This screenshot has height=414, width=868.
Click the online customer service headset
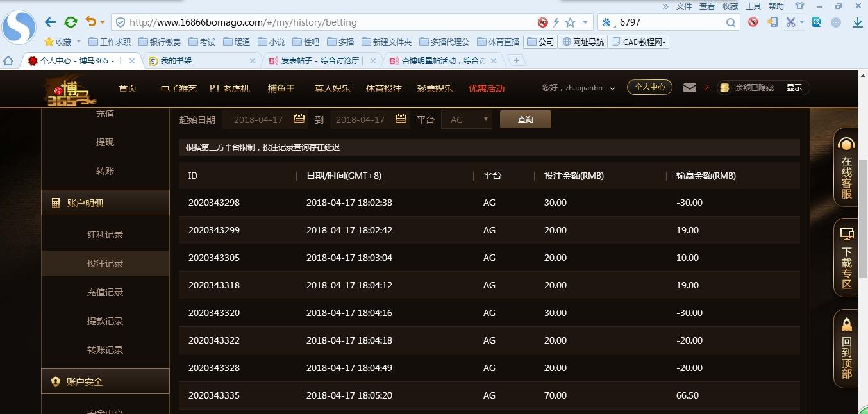pos(846,168)
